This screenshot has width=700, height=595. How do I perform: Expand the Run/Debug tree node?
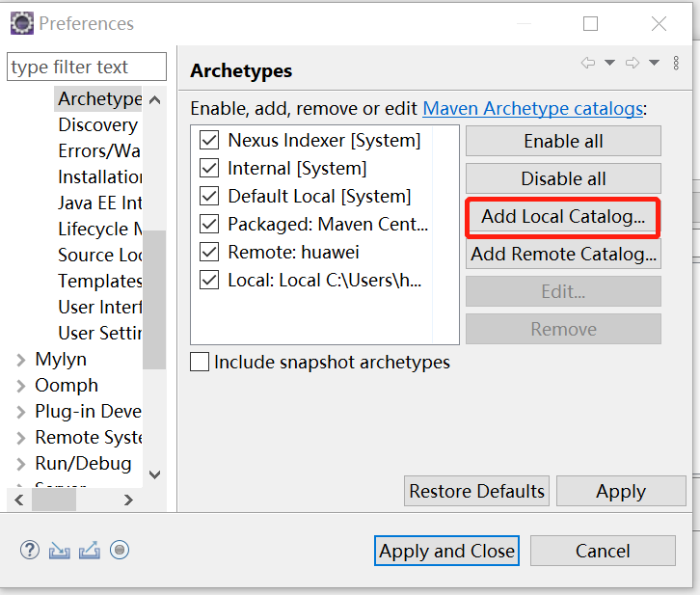point(20,464)
